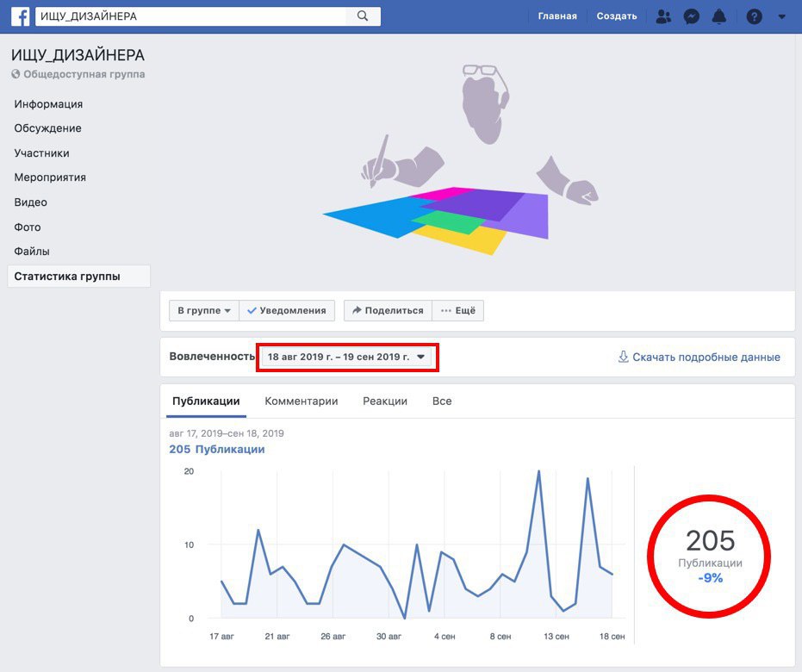
Task: Switch to the Комментарии tab
Action: pos(301,401)
